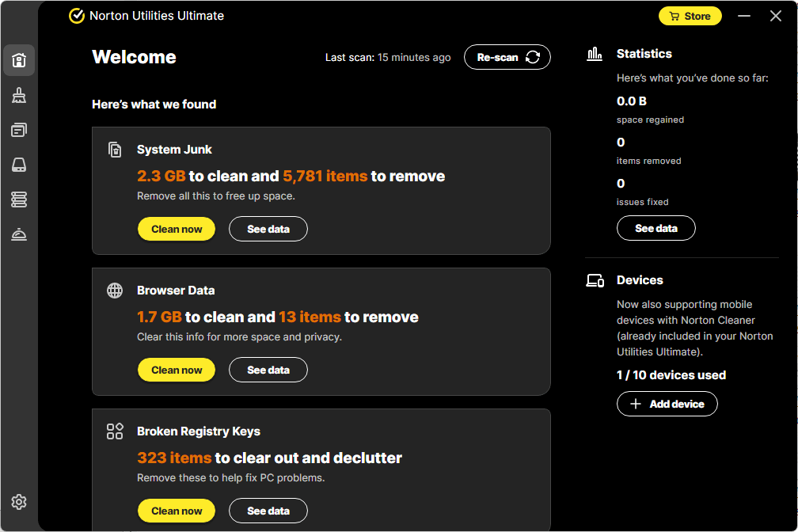This screenshot has width=798, height=532.
Task: Click the 'items removed' label
Action: [x=649, y=161]
